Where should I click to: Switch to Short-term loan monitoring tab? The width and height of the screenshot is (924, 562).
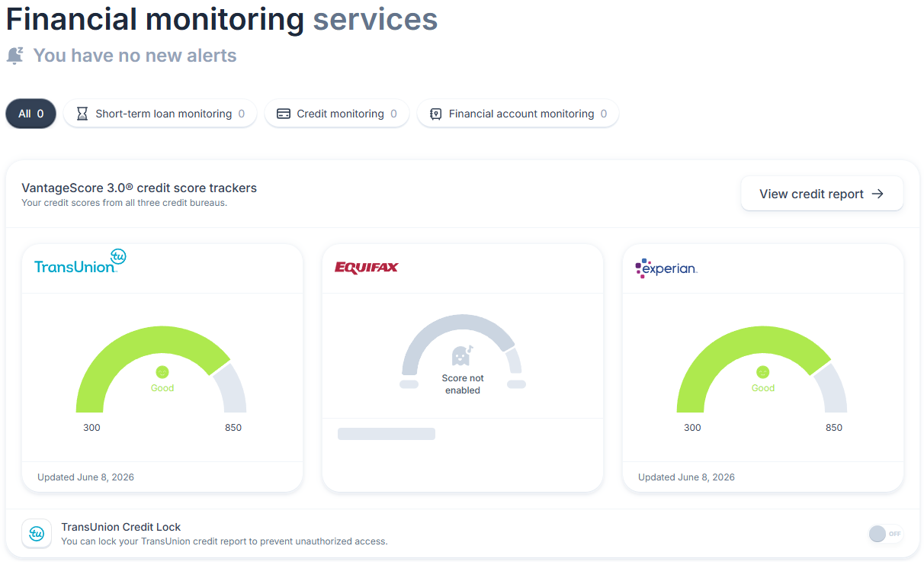coord(160,114)
